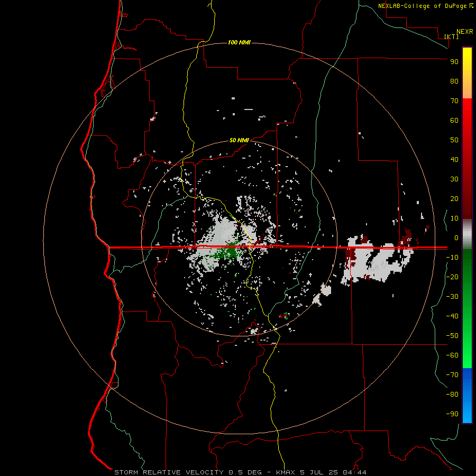Select the -30 value on velocity scale

point(452,297)
